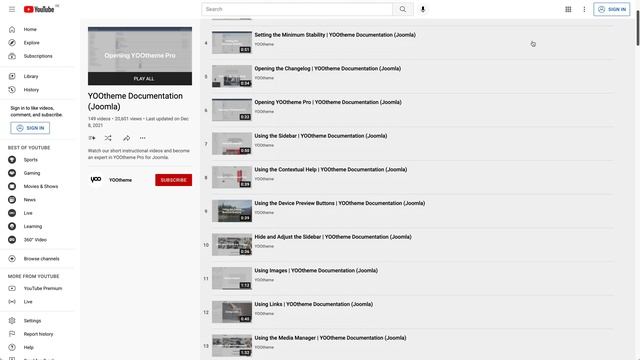The image size is (640, 360).
Task: Activate voice search microphone
Action: [423, 9]
